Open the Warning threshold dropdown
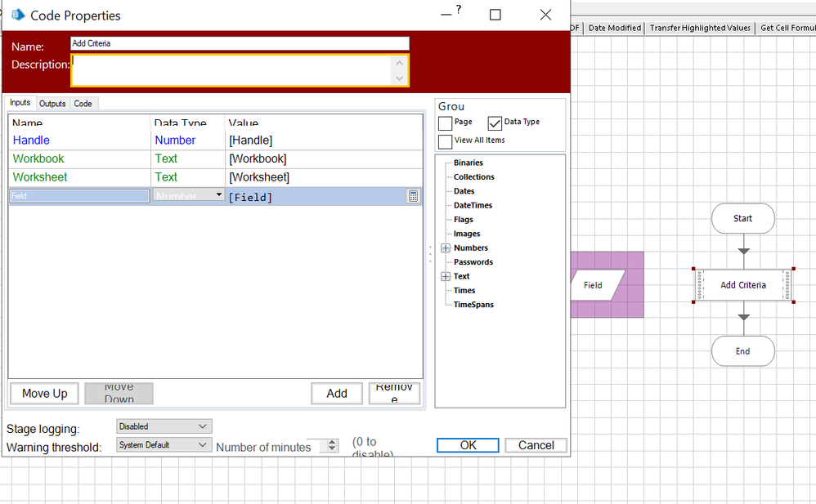Image resolution: width=816 pixels, height=504 pixels. 164,445
